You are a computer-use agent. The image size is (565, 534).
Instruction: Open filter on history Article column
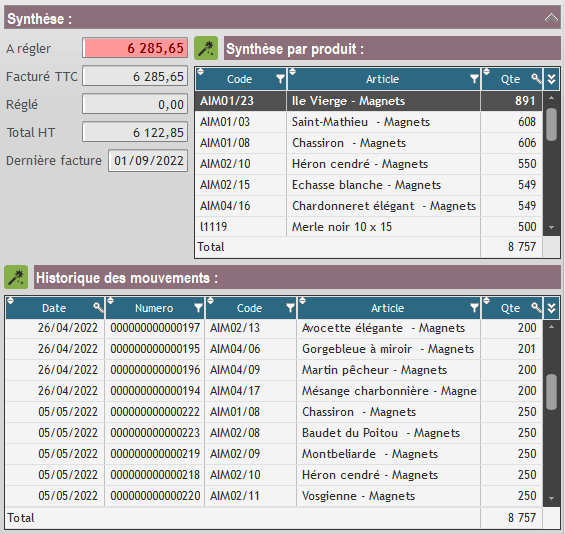pyautogui.click(x=474, y=308)
